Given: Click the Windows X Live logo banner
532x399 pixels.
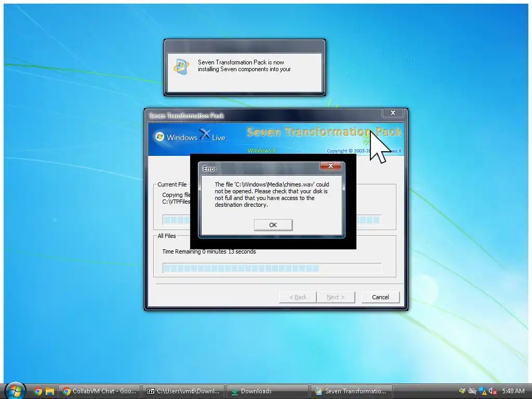Looking at the screenshot, I should pos(191,136).
